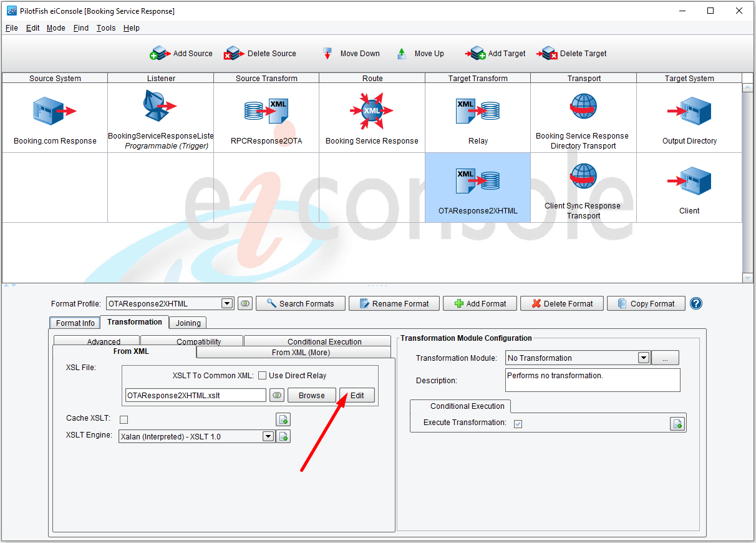Switch to the Joining tab

point(188,323)
